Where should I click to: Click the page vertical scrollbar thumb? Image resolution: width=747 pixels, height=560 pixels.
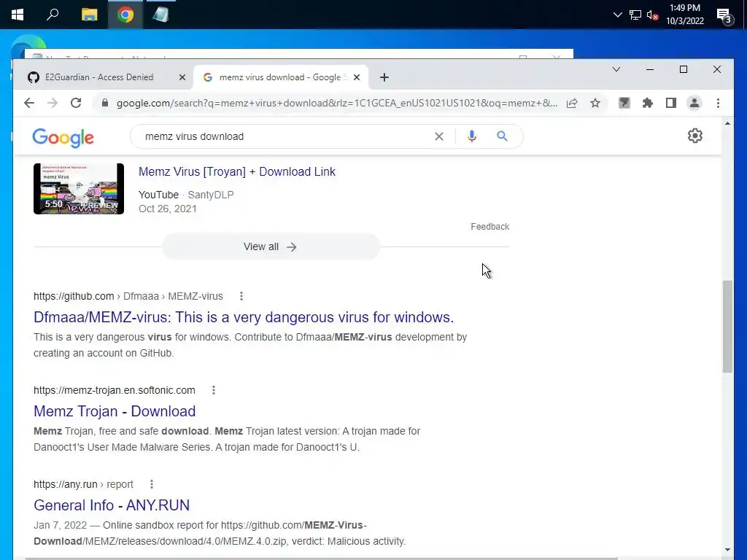tap(727, 327)
